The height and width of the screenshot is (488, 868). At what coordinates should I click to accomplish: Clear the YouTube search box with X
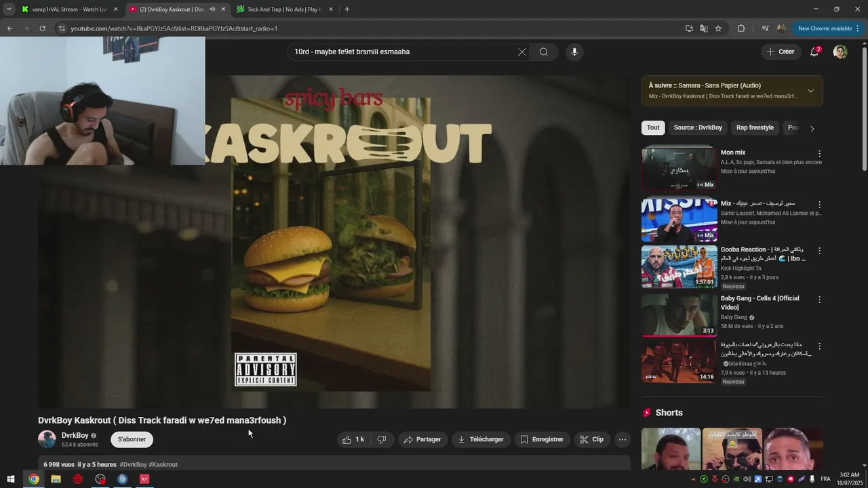pos(522,52)
